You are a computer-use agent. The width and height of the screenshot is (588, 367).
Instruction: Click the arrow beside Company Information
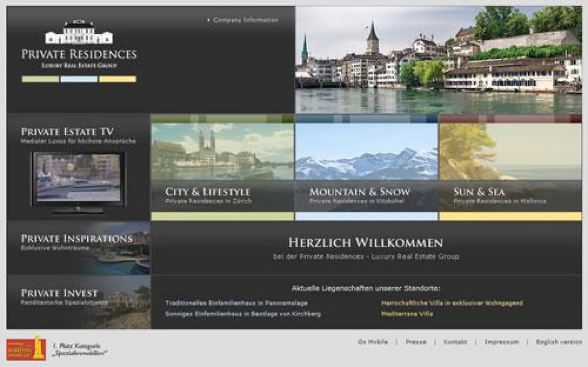[208, 20]
